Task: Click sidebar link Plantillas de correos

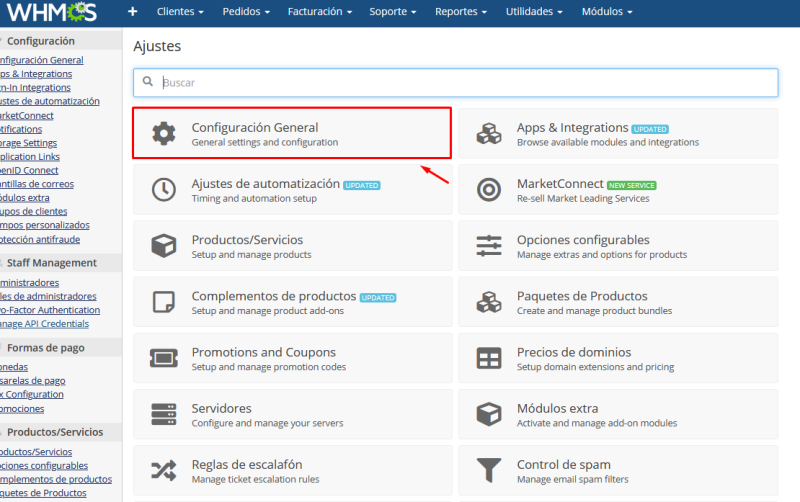Action: pyautogui.click(x=37, y=184)
